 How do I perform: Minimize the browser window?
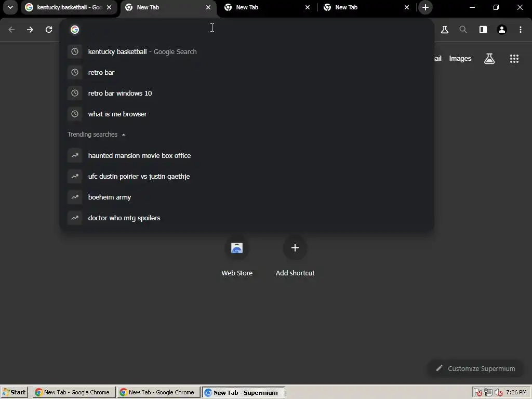coord(472,7)
